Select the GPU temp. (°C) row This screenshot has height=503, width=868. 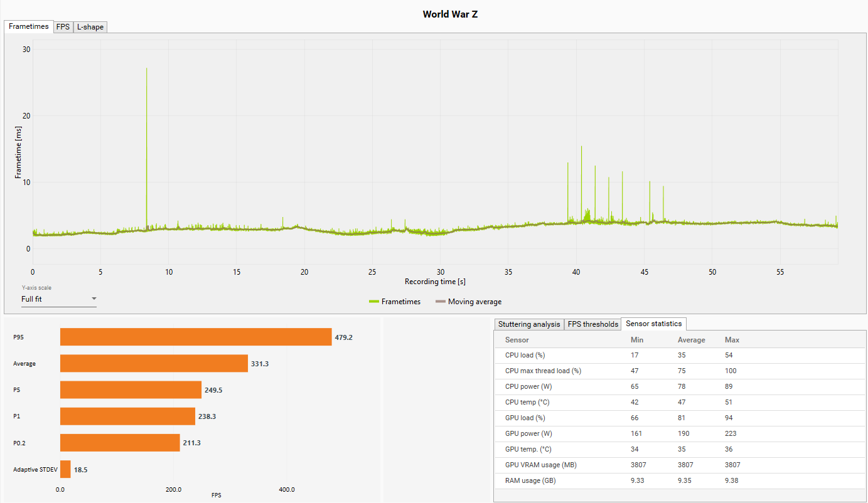(679, 449)
